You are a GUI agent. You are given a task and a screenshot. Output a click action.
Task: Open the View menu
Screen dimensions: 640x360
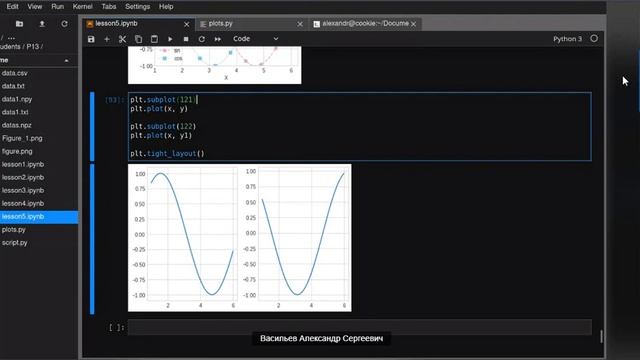click(x=35, y=7)
